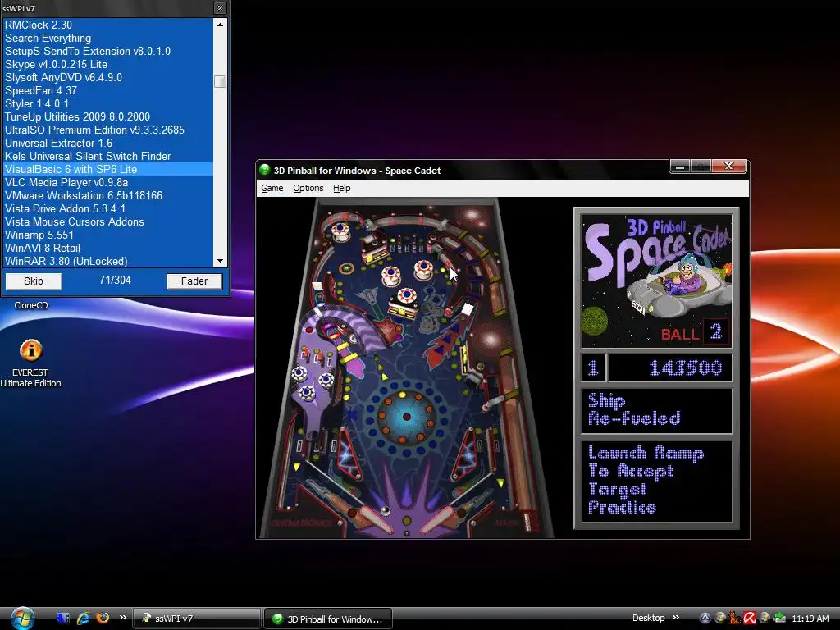Select VisualBasic 6 with SP6 Lite
Screen dimensions: 840x630
(109, 169)
